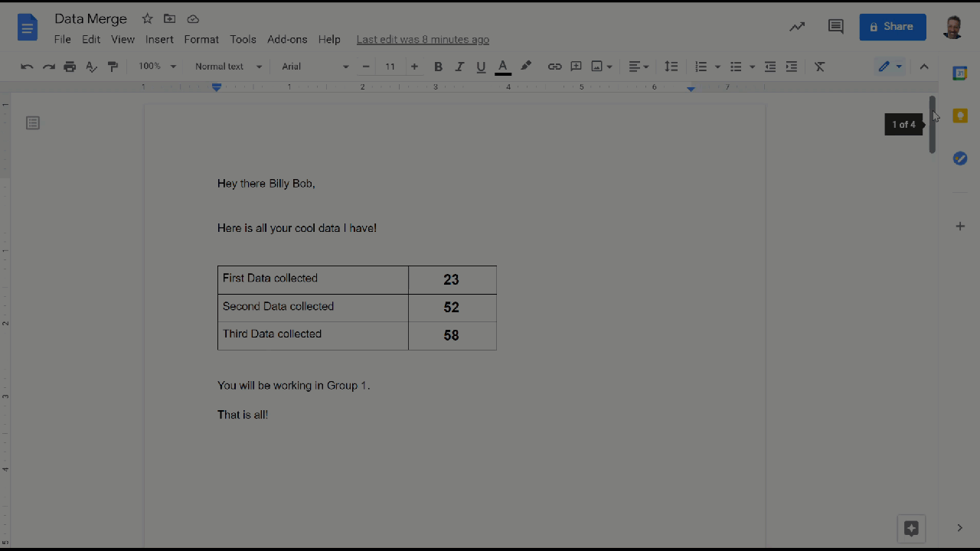Open the Add-ons menu
Image resolution: width=980 pixels, height=551 pixels.
coord(287,39)
